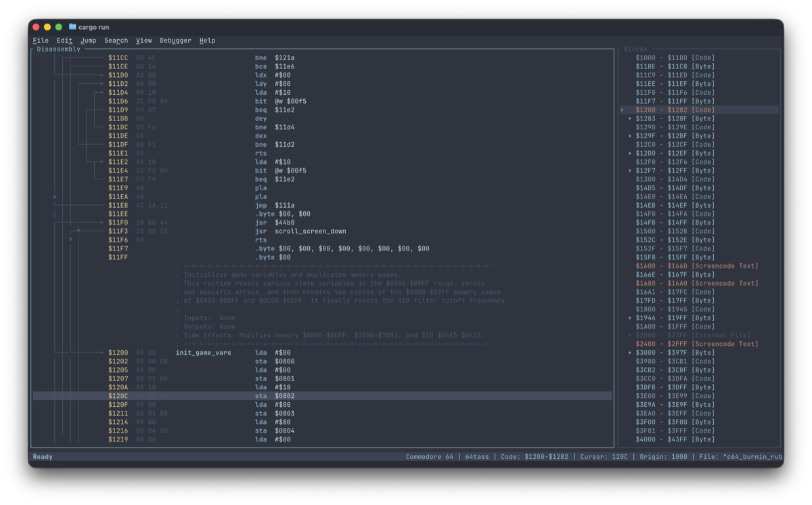Select block $11F0 - $11F6 [Code]

[x=675, y=93]
